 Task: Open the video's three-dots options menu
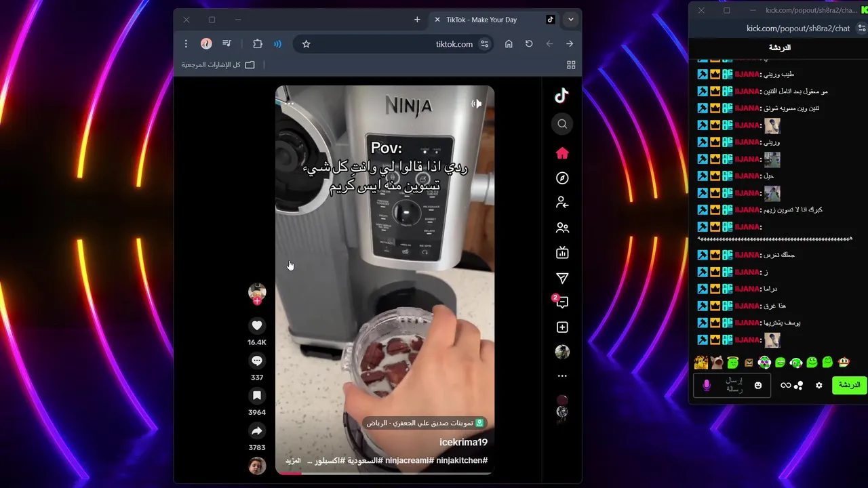tap(289, 104)
